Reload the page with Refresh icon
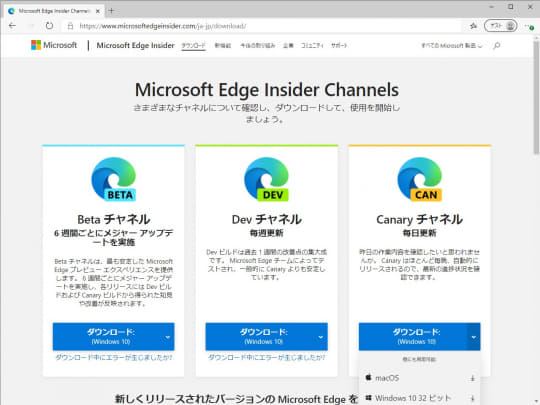Viewport: 540px width, 405px height. [50, 25]
